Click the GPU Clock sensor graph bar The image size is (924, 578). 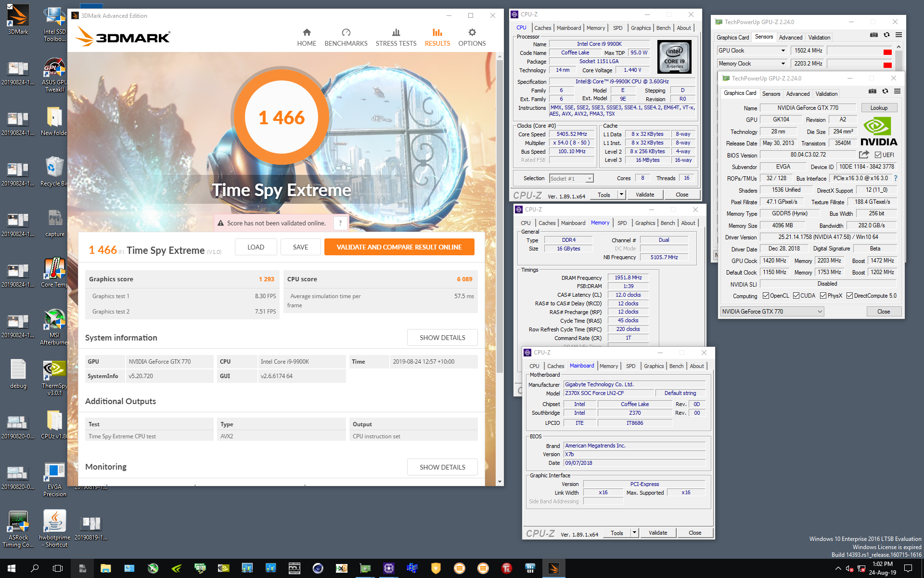(860, 51)
